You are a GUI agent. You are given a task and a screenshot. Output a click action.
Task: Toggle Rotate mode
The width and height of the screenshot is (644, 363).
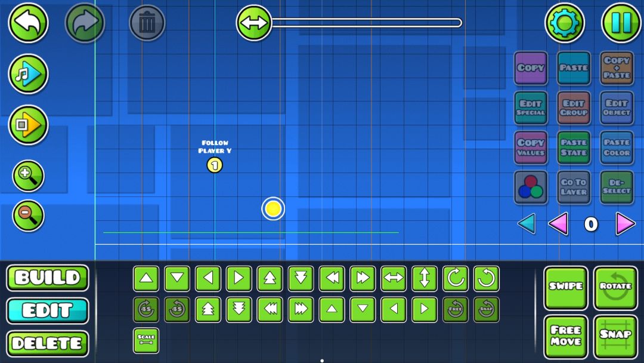click(x=615, y=288)
